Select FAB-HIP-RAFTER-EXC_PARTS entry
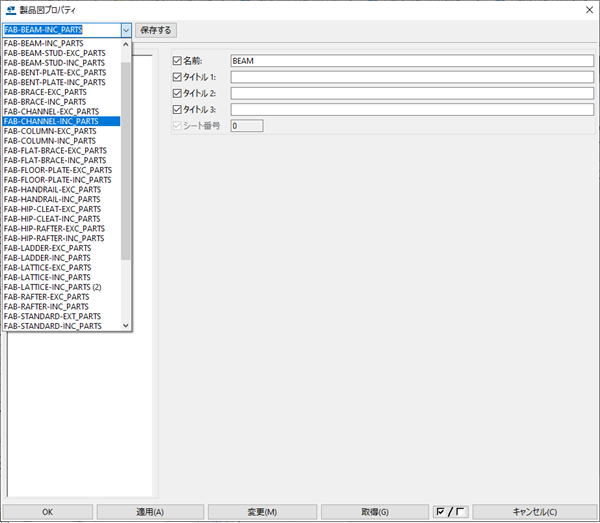Viewport: 600px width, 523px height. pos(62,228)
